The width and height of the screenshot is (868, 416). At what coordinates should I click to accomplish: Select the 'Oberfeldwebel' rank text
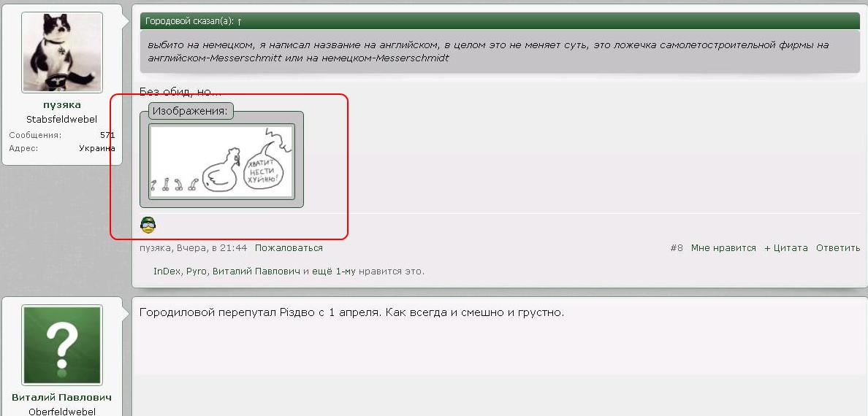(x=62, y=412)
